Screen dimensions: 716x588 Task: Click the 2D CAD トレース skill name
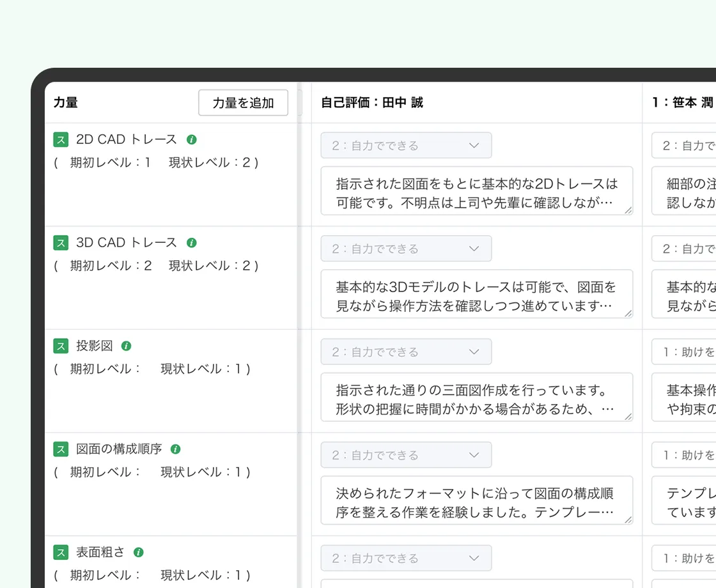pyautogui.click(x=127, y=140)
